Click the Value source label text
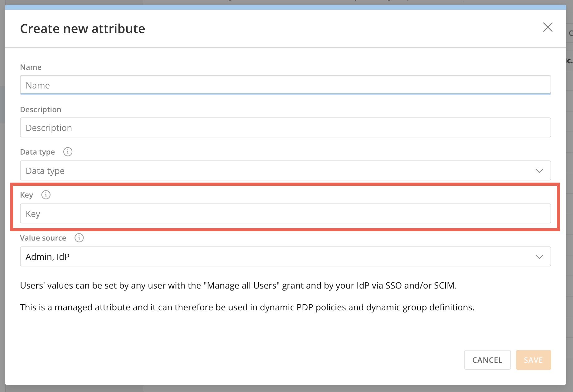The width and height of the screenshot is (573, 392). (x=43, y=238)
